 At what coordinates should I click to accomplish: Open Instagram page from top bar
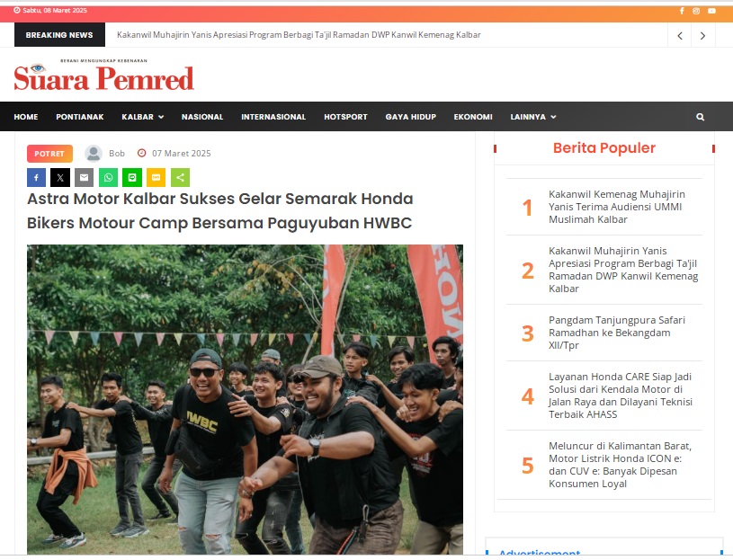(696, 11)
